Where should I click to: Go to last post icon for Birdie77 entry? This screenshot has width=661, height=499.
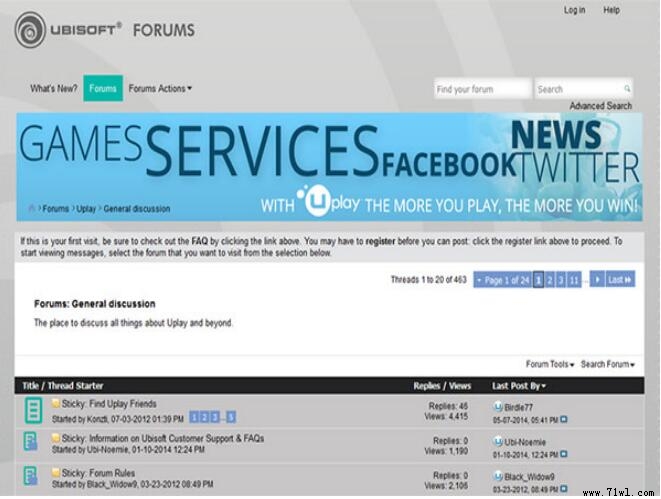pyautogui.click(x=564, y=420)
